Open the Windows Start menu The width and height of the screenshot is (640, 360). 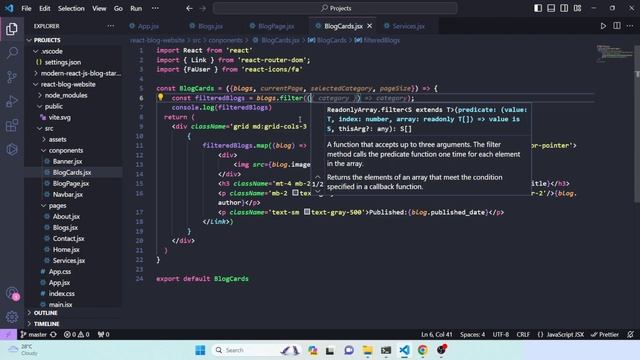click(x=200, y=350)
